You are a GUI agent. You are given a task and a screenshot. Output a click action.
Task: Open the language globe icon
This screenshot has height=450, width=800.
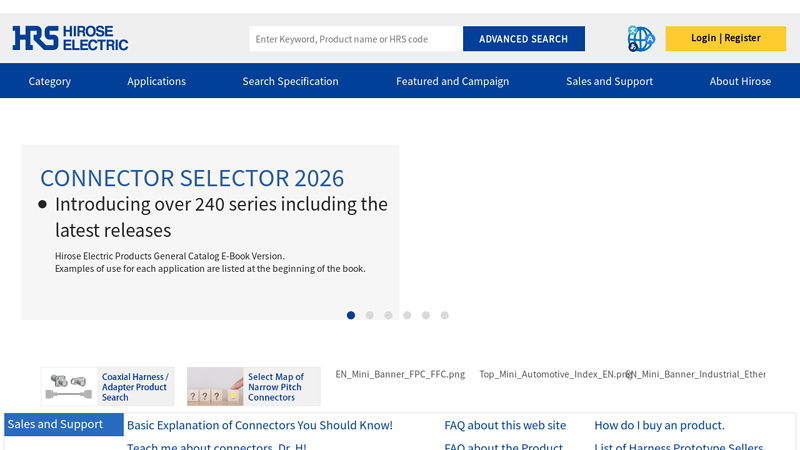pyautogui.click(x=640, y=39)
